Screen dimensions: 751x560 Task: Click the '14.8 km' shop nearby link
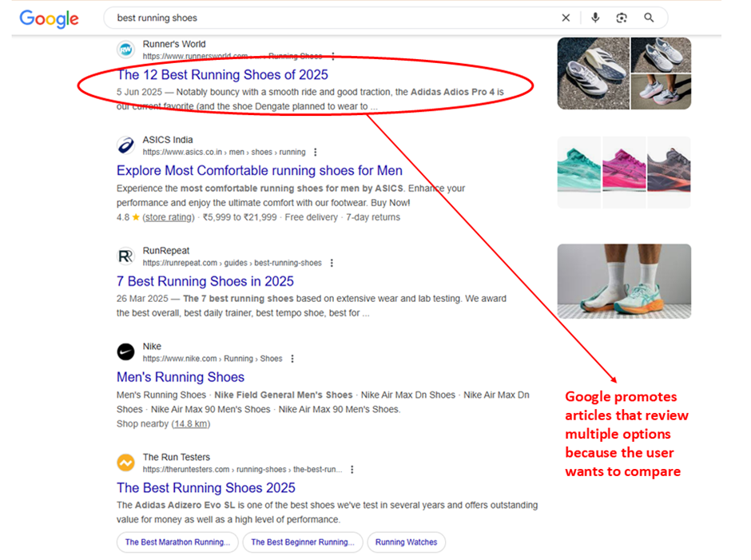pos(190,424)
